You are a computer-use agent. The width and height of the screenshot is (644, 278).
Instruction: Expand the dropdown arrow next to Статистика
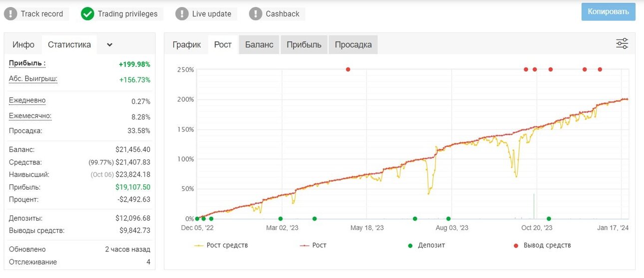coord(110,44)
